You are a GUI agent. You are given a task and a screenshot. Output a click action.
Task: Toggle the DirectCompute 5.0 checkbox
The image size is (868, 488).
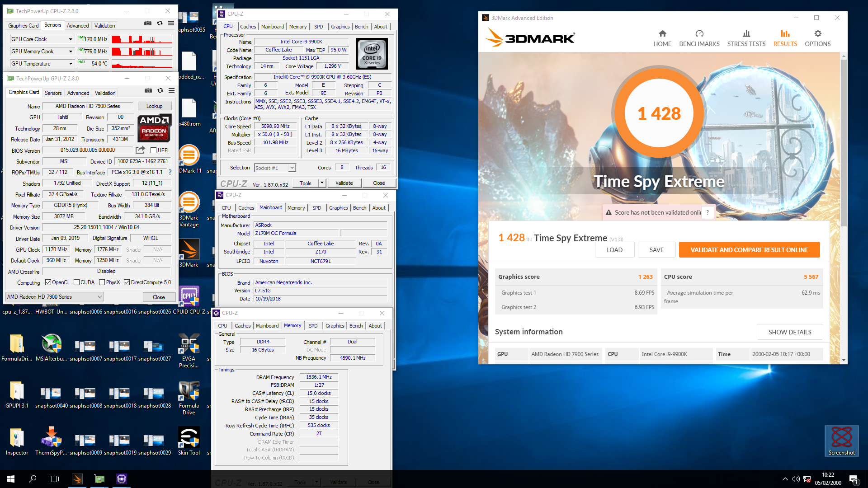coord(127,282)
